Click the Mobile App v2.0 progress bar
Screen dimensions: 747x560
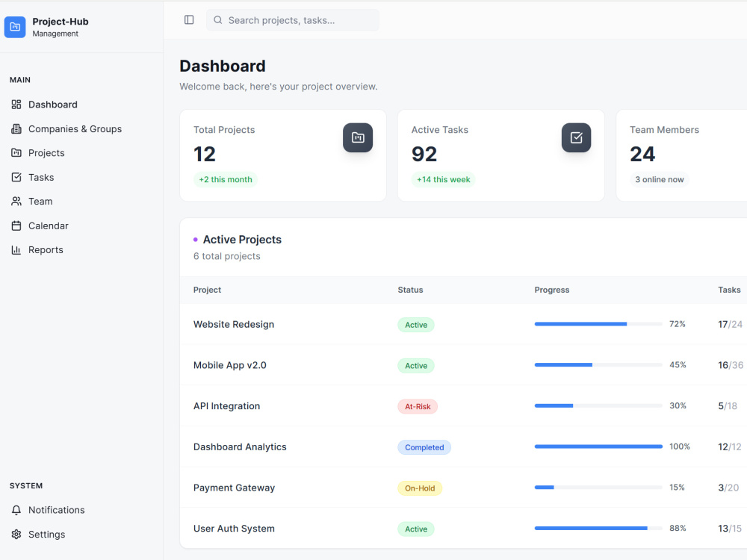(x=598, y=365)
